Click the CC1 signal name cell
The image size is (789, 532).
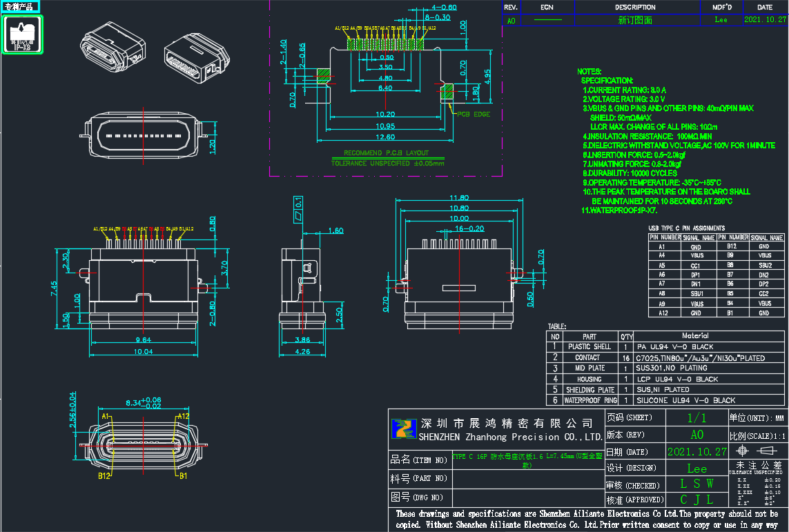pyautogui.click(x=695, y=266)
